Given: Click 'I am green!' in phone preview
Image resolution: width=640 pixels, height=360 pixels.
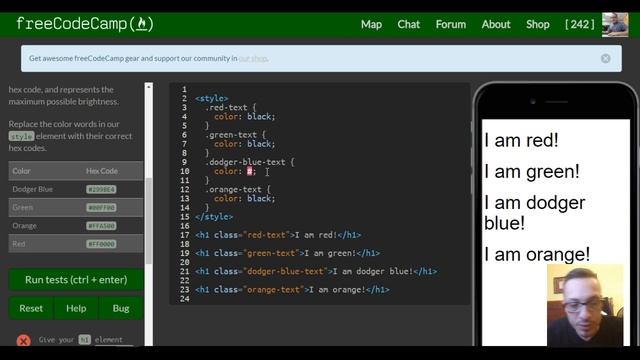Looking at the screenshot, I should click(532, 172).
